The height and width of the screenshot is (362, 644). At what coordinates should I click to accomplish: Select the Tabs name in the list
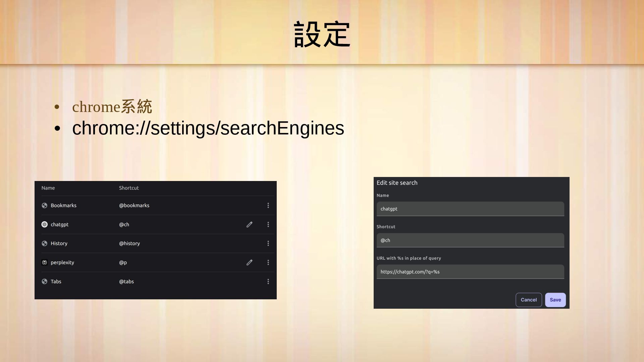(x=56, y=282)
